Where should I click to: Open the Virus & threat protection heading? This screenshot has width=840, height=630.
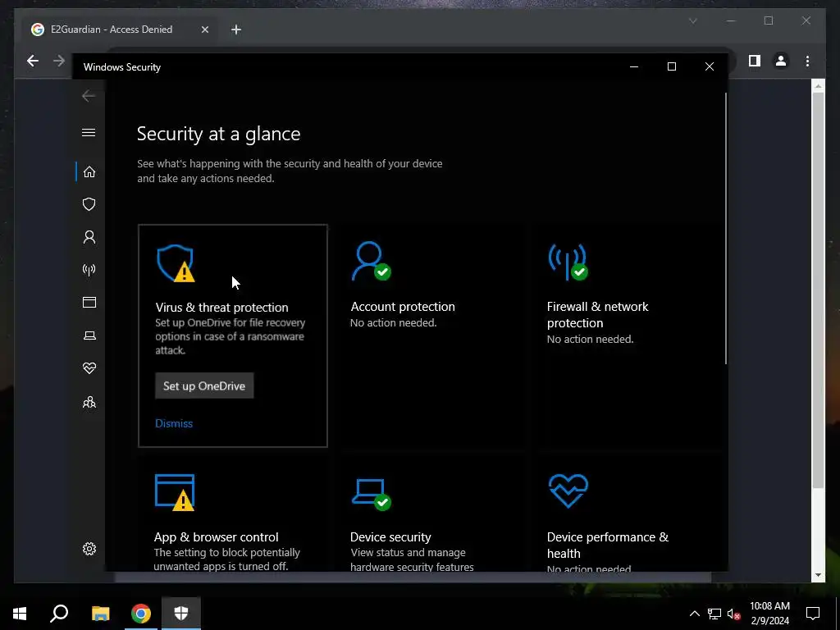pos(221,308)
